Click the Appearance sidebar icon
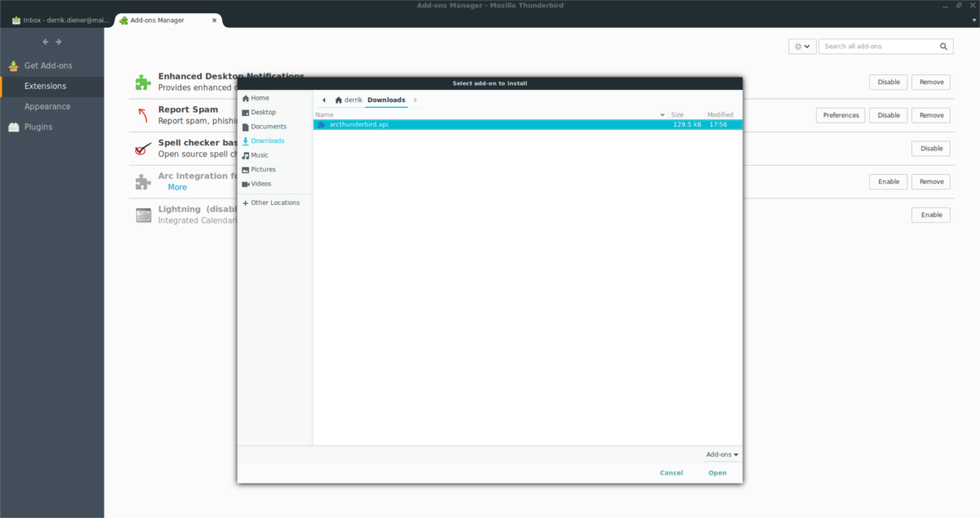The image size is (980, 518). 14,106
